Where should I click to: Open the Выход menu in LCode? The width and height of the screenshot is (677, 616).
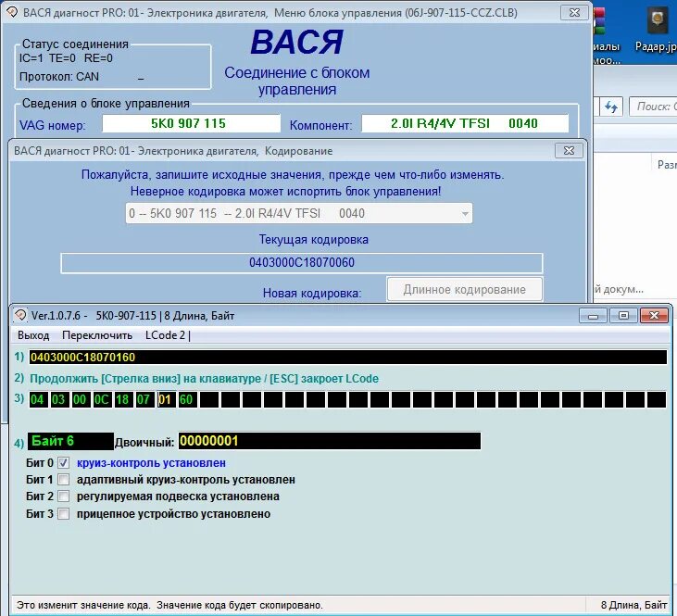[33, 335]
